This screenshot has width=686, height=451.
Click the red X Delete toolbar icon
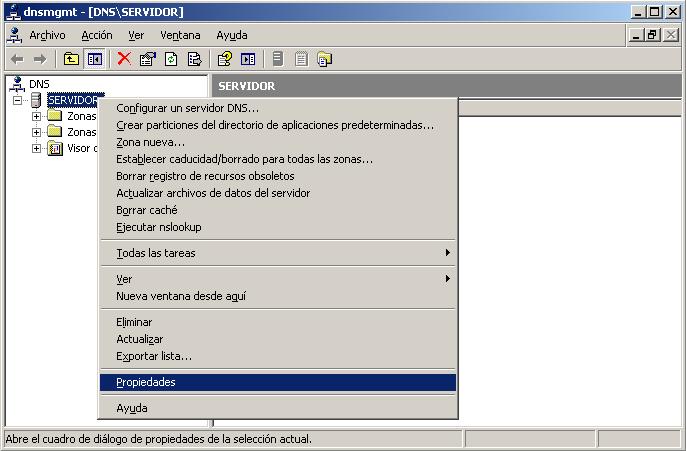pyautogui.click(x=124, y=59)
